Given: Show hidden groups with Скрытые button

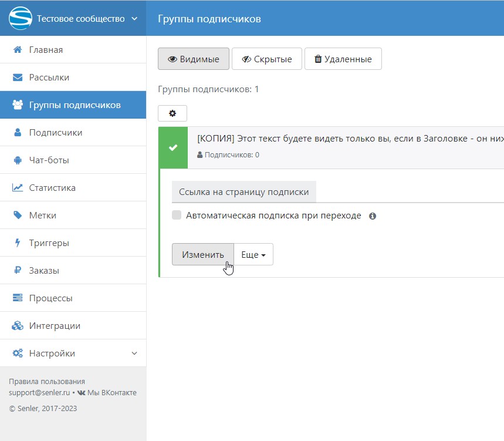Looking at the screenshot, I should pyautogui.click(x=266, y=59).
